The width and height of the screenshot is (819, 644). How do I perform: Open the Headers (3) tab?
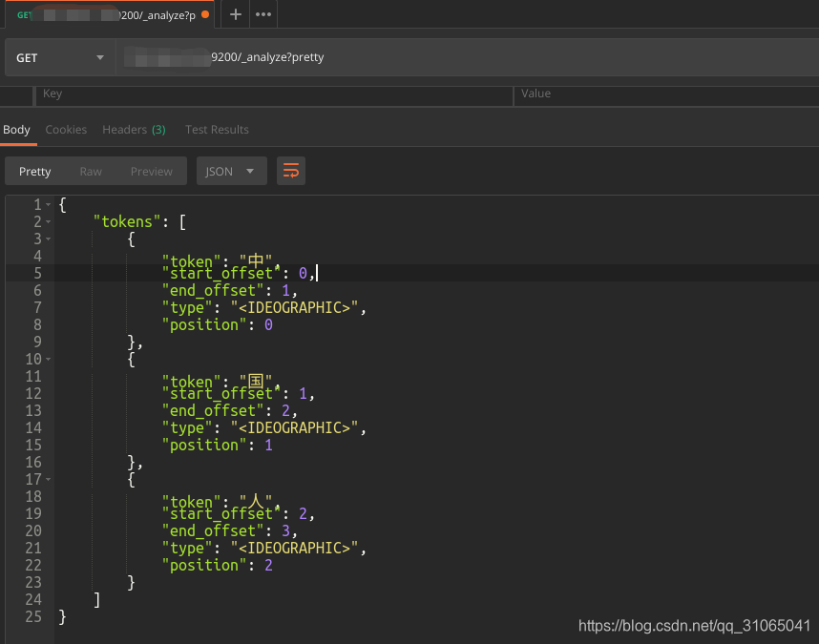point(134,130)
